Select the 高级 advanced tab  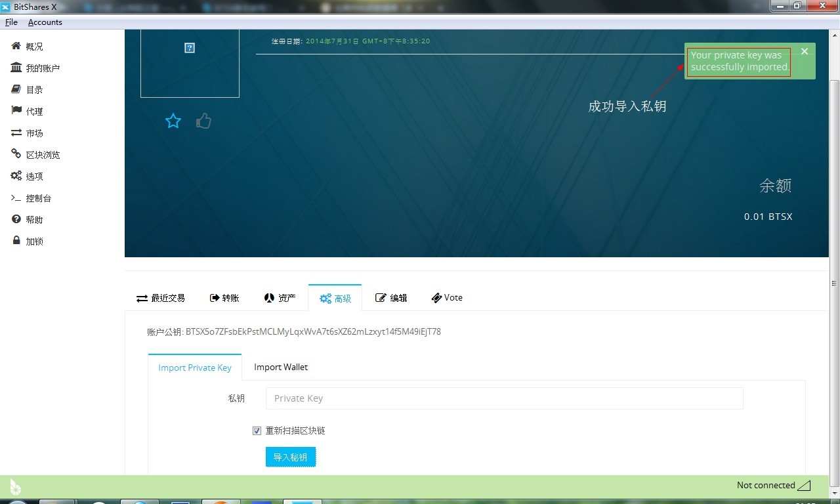[x=335, y=299]
